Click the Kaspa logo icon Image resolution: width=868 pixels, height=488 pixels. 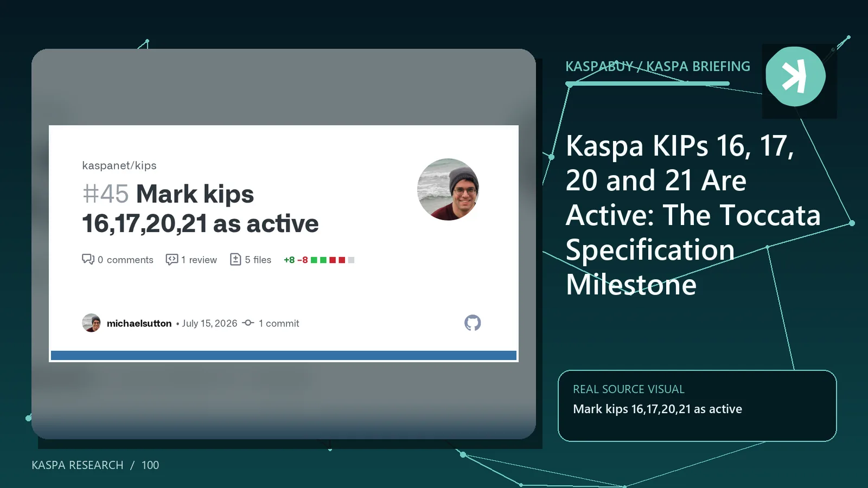795,76
